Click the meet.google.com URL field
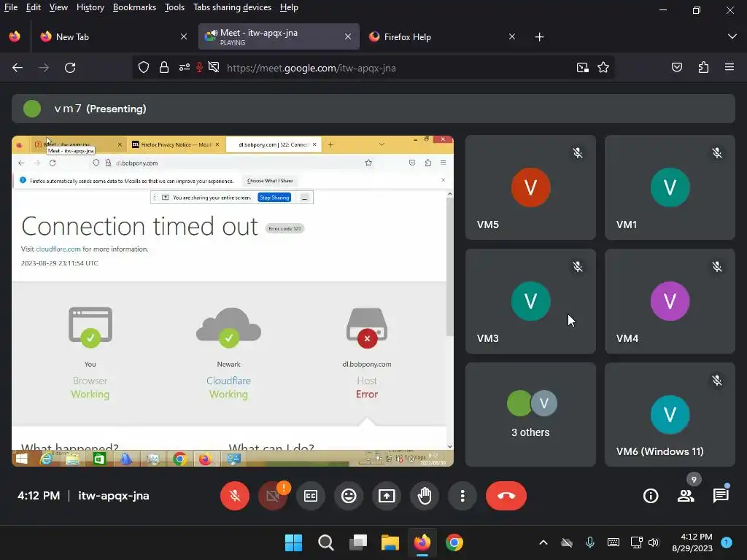The image size is (747, 560). coord(311,68)
